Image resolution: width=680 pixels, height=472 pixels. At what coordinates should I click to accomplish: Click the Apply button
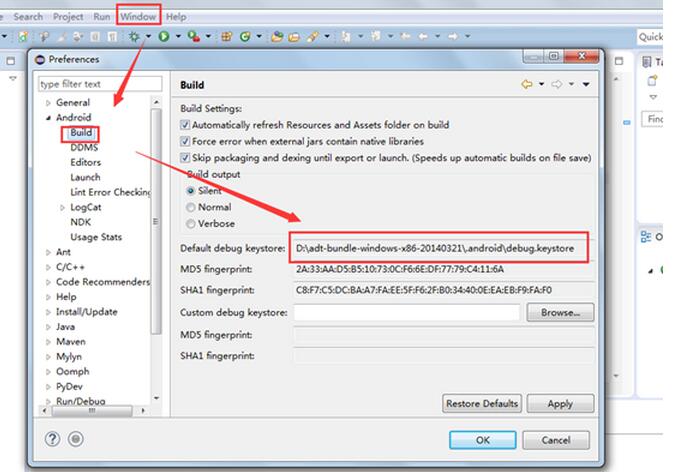[x=560, y=403]
